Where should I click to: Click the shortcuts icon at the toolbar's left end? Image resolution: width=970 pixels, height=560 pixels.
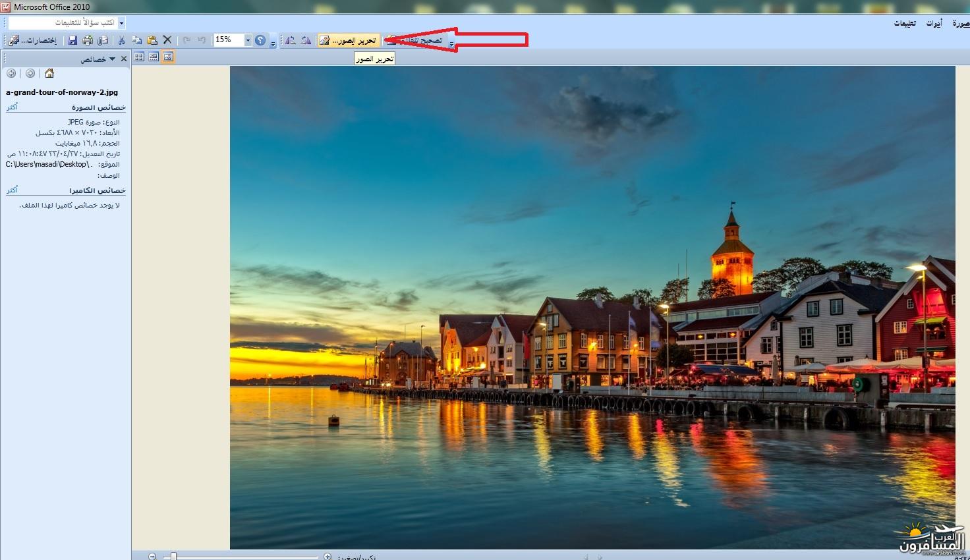[14, 40]
